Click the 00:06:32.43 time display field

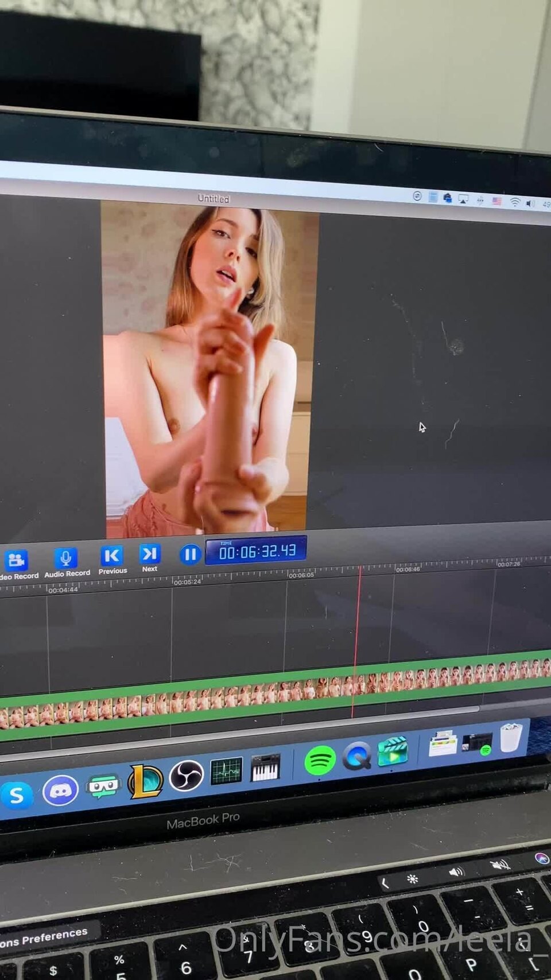pyautogui.click(x=256, y=551)
